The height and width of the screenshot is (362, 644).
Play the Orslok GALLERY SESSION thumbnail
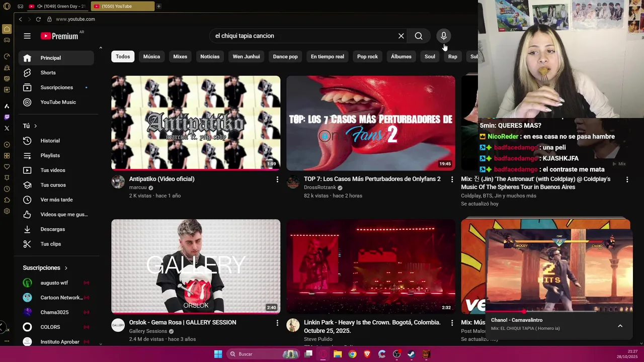pyautogui.click(x=196, y=266)
